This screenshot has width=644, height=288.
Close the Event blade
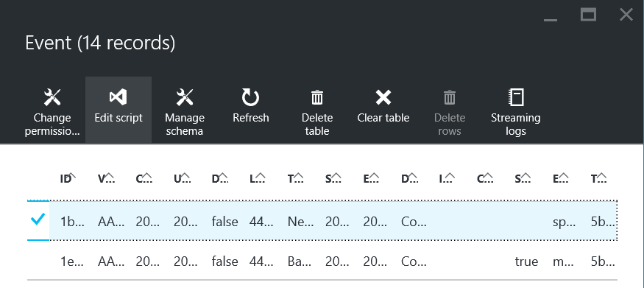[626, 15]
